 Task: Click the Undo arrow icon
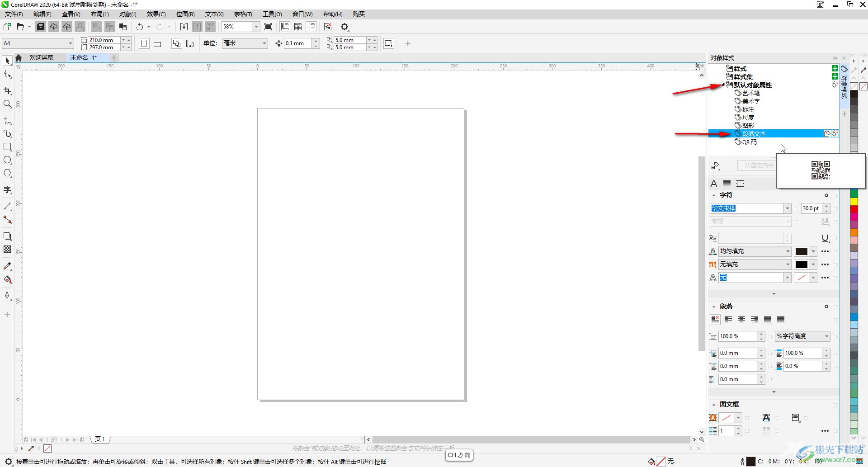140,27
